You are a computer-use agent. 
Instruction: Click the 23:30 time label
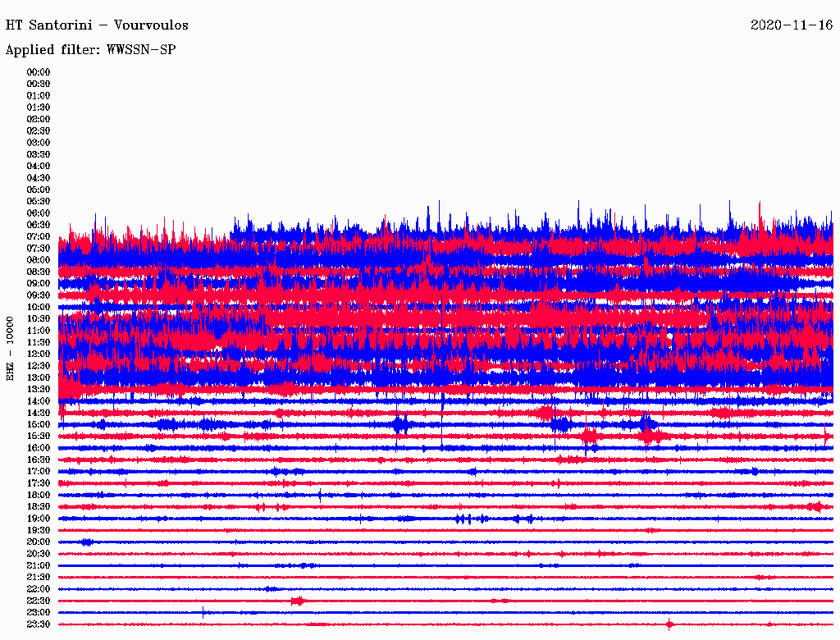click(x=39, y=624)
